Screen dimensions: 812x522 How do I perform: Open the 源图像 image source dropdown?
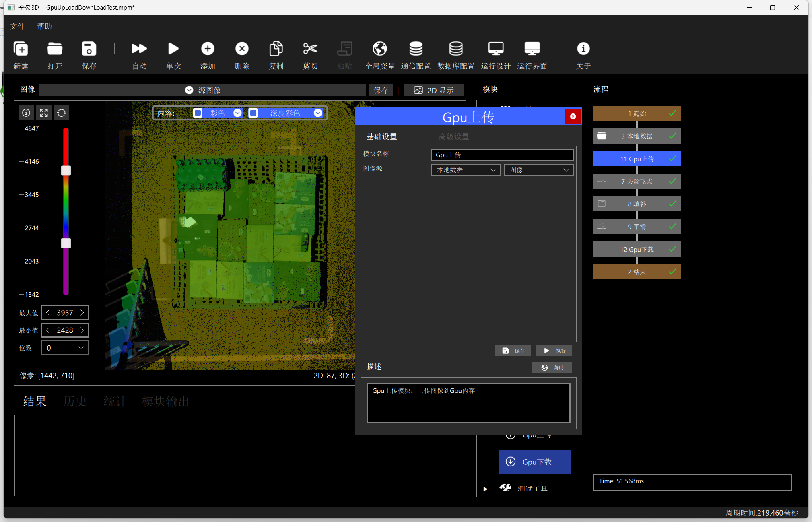pyautogui.click(x=202, y=90)
